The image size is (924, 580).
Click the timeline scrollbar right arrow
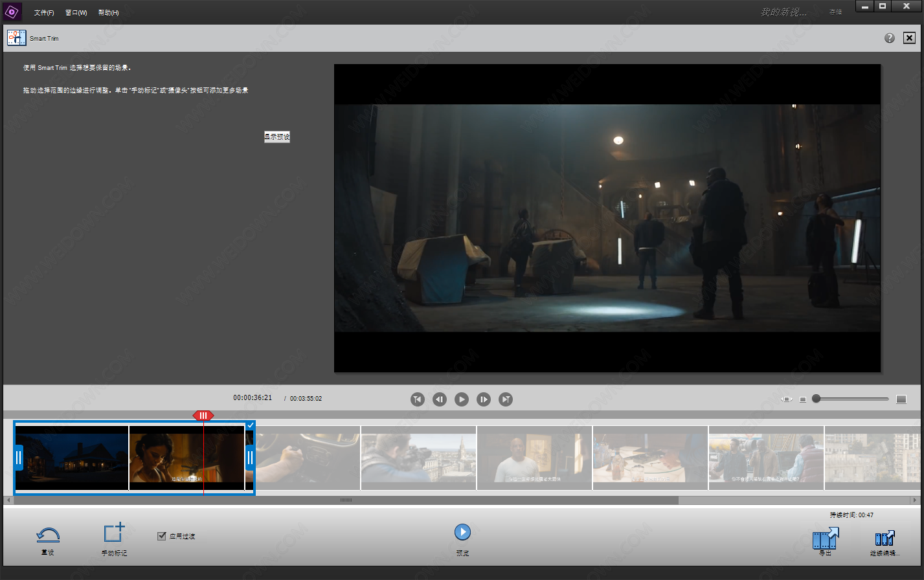(x=915, y=500)
